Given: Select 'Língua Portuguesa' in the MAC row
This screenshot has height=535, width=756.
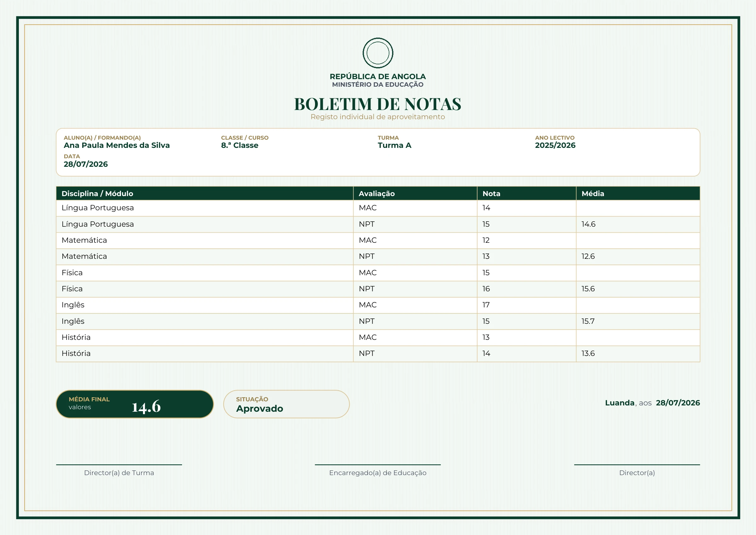Looking at the screenshot, I should click(98, 208).
